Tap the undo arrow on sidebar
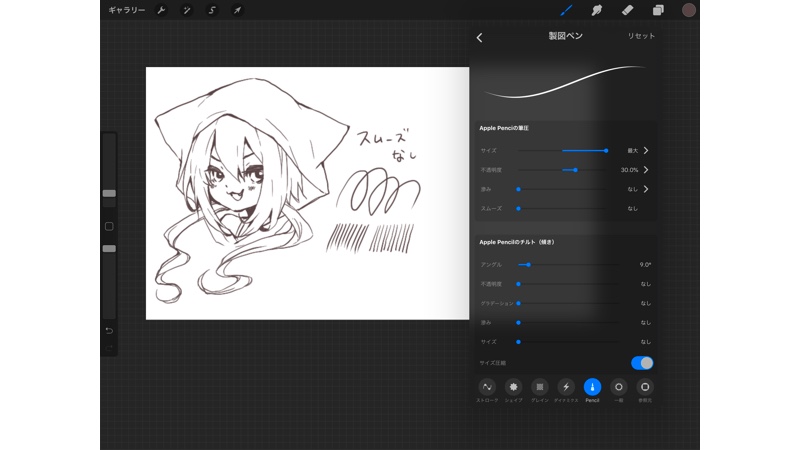The width and height of the screenshot is (800, 450). 109,331
